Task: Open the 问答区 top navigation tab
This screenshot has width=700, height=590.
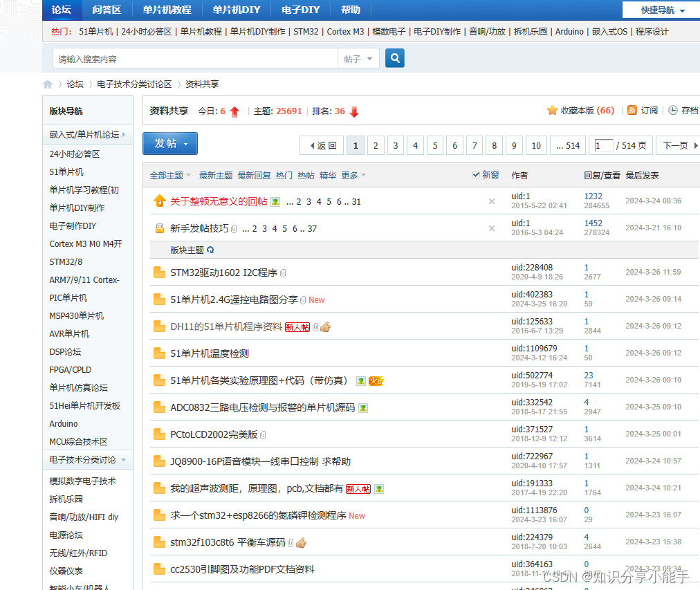Action: (x=107, y=10)
